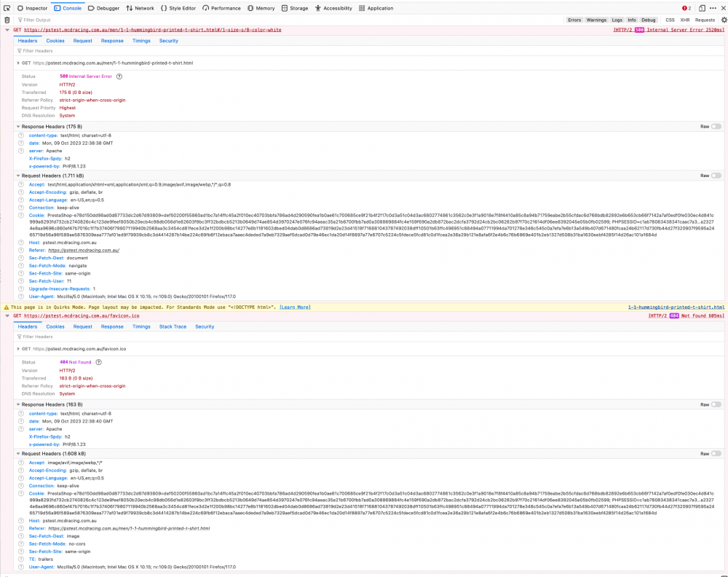Click warning triangle icon on Quirks Mode message
The height and width of the screenshot is (577, 728).
[x=7, y=307]
